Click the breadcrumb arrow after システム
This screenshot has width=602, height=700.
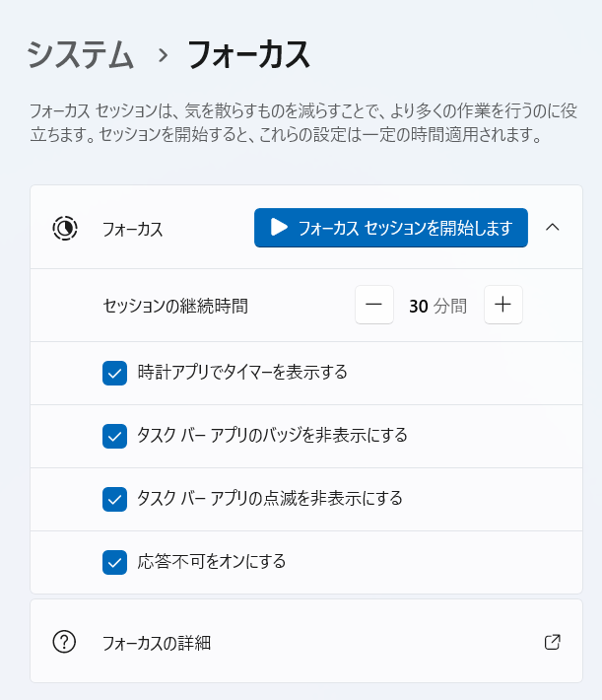[x=162, y=55]
